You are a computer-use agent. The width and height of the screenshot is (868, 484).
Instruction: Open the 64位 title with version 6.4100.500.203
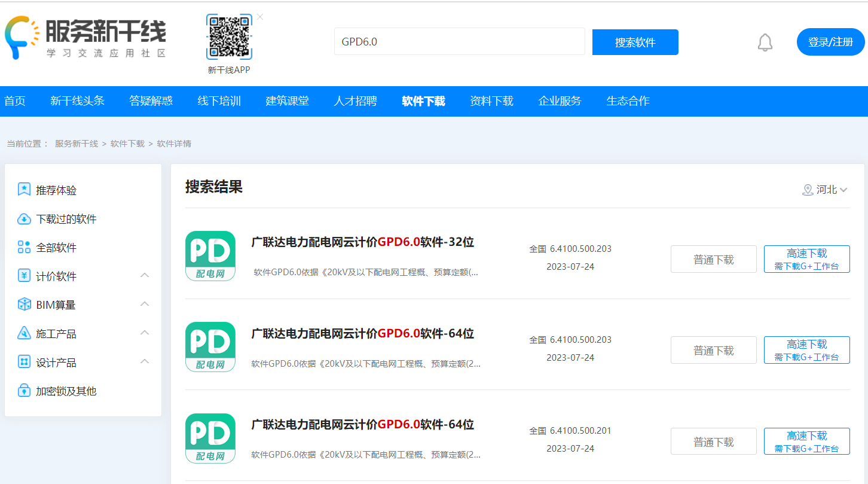[363, 333]
